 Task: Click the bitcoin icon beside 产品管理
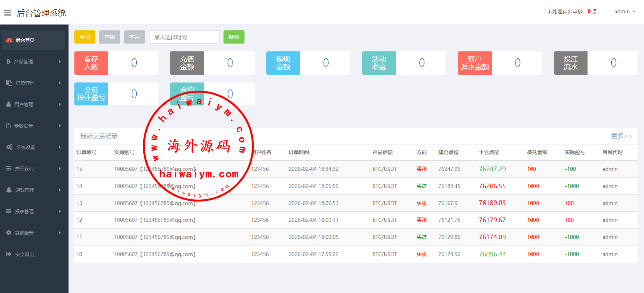[x=9, y=61]
